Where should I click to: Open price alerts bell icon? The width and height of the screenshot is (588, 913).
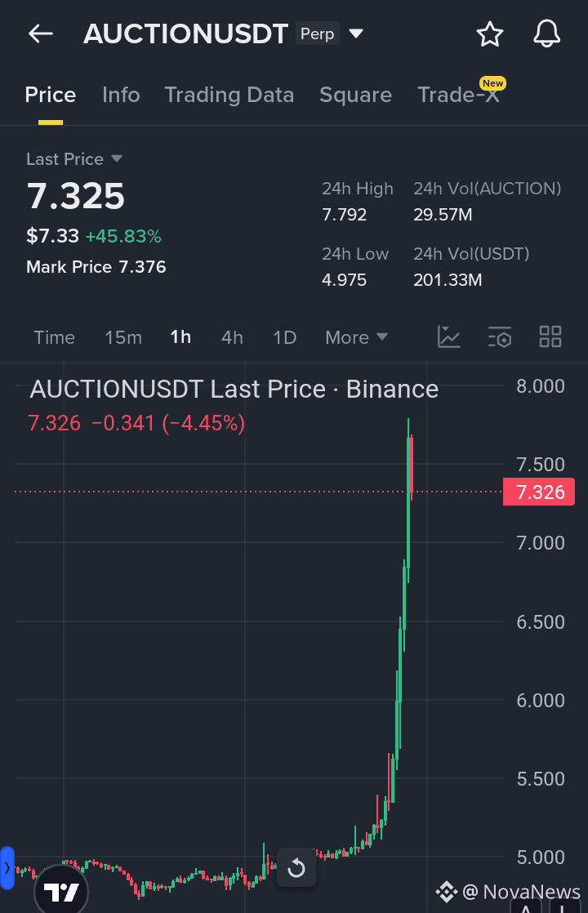click(x=546, y=33)
